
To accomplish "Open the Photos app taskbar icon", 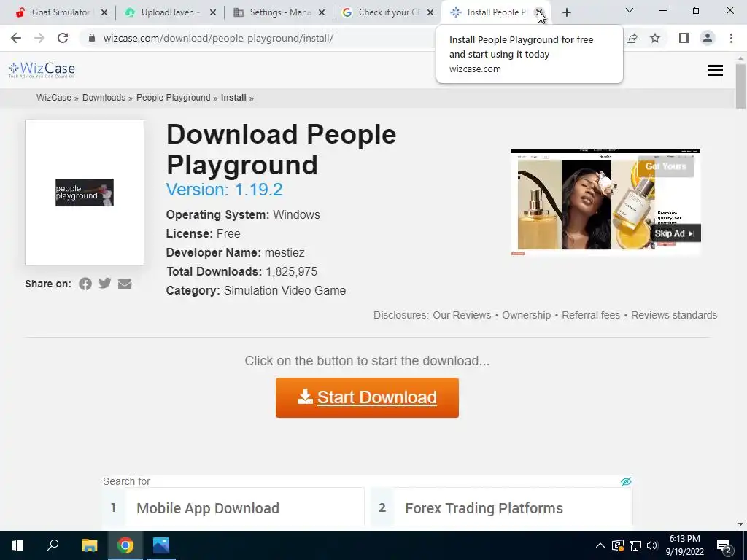I will (x=161, y=545).
